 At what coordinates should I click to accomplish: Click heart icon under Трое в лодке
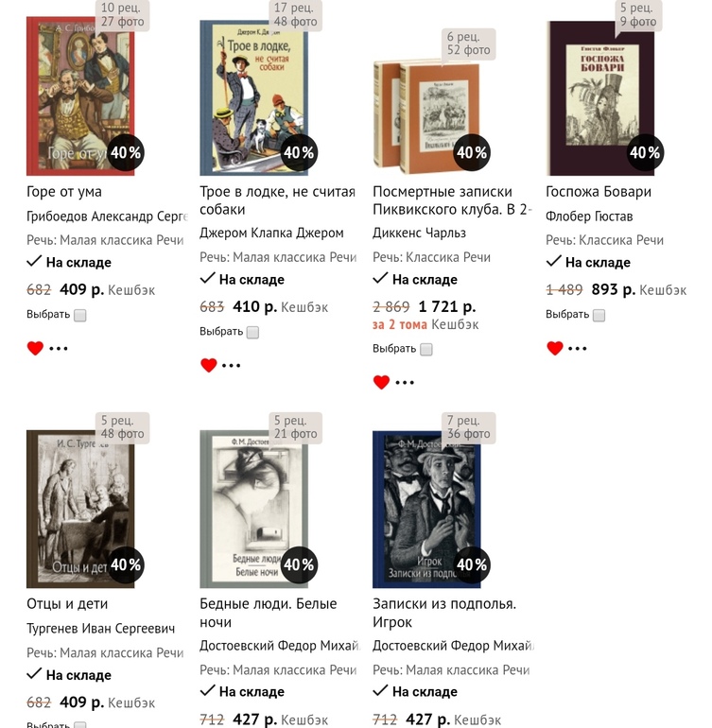(x=209, y=365)
